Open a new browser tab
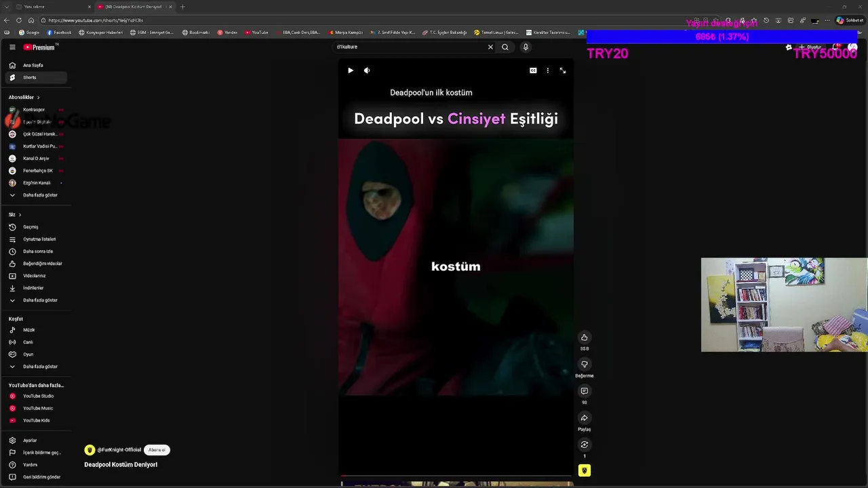The height and width of the screenshot is (488, 868). [182, 7]
